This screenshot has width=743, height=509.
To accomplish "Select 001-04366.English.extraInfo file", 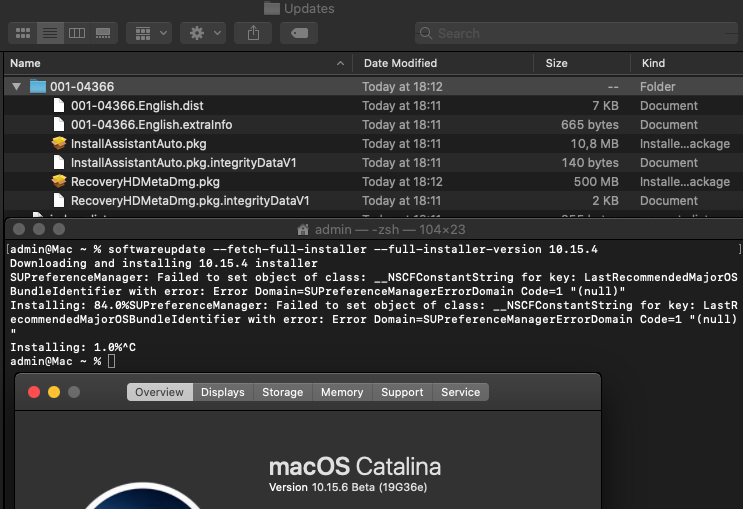I will pos(152,125).
